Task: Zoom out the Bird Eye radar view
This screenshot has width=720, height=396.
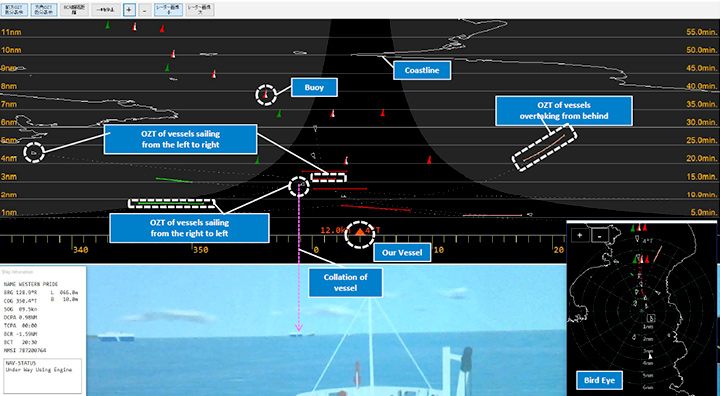Action: [x=600, y=235]
